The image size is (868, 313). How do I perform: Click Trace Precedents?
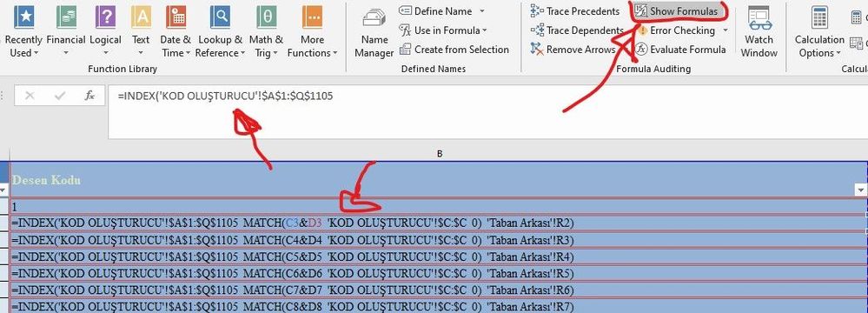click(x=574, y=11)
